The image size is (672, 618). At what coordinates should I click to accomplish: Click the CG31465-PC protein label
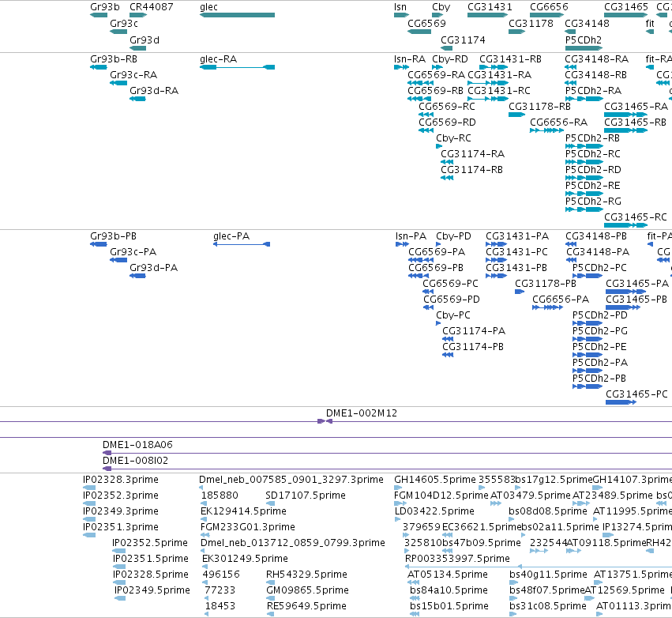636,394
